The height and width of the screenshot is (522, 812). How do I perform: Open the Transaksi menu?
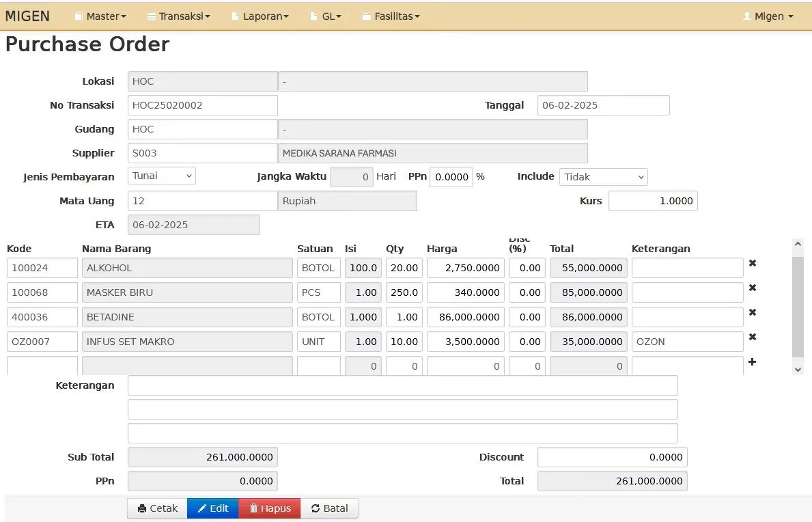pos(179,16)
